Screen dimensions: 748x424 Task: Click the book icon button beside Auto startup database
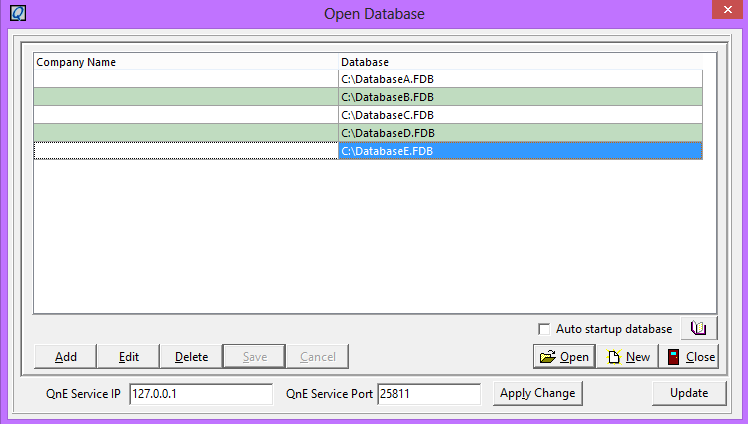click(x=698, y=328)
